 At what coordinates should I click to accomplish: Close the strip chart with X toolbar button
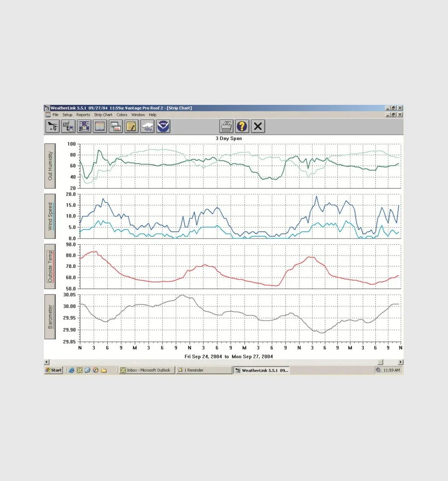pos(258,127)
